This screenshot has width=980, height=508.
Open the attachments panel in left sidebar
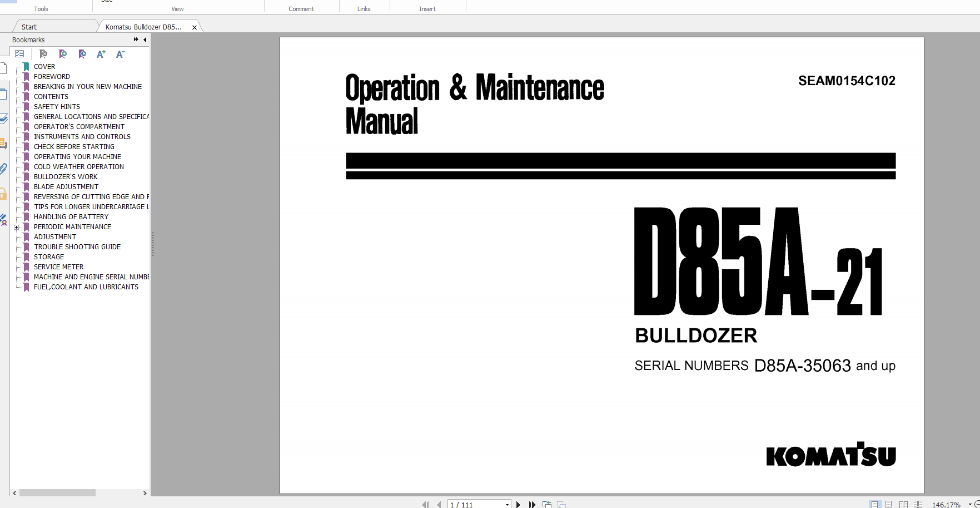[x=4, y=167]
